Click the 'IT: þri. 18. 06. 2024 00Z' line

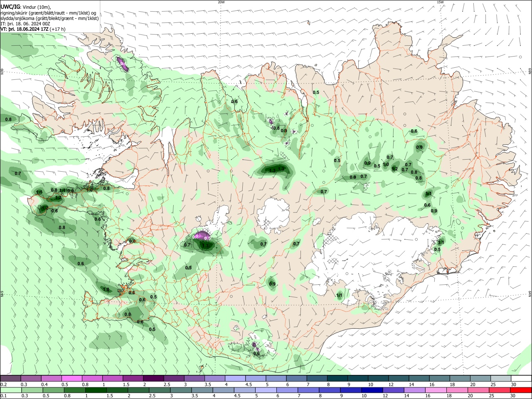(x=25, y=24)
